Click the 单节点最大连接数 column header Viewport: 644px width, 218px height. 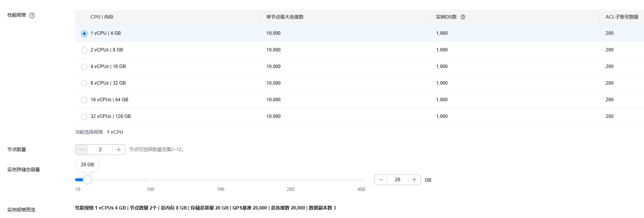click(285, 17)
